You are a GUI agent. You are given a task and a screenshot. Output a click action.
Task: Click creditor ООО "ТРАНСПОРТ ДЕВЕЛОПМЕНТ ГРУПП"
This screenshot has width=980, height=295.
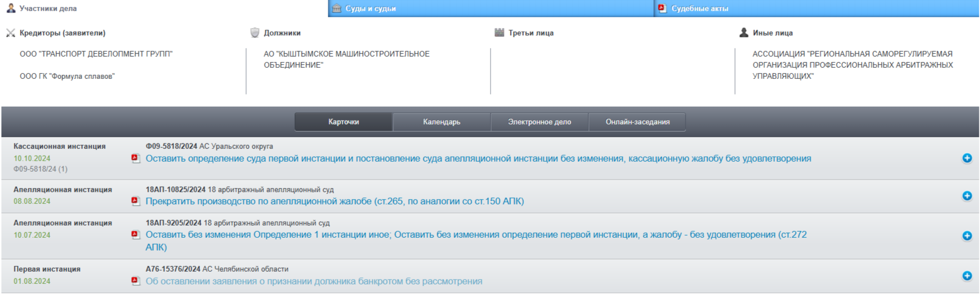click(x=96, y=54)
